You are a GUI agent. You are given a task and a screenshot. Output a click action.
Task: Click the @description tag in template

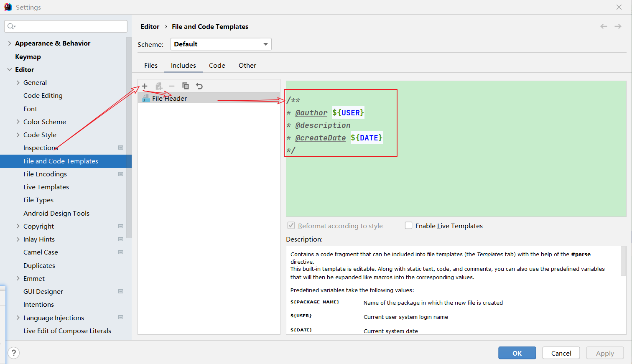323,125
